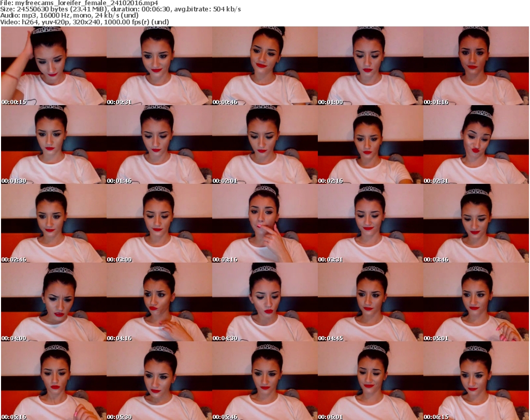Select the thumbnail frame at 00:01:00
530x420 pixels.
pyautogui.click(x=371, y=66)
